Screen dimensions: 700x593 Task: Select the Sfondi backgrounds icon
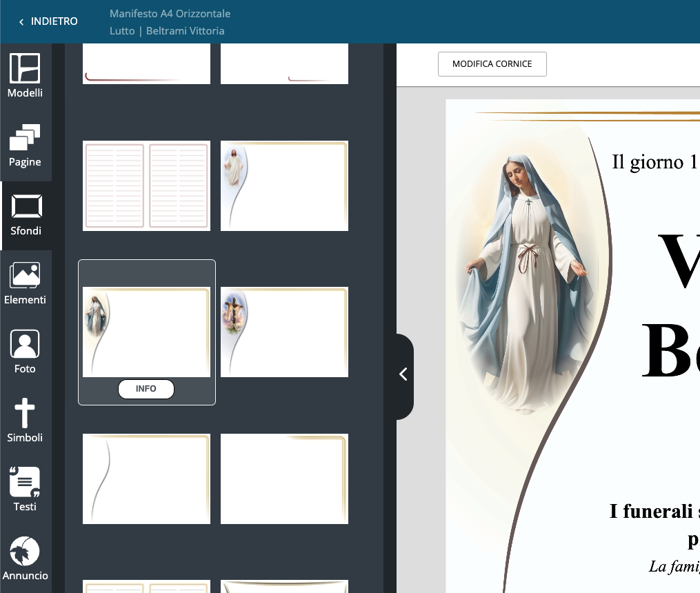[x=25, y=214]
